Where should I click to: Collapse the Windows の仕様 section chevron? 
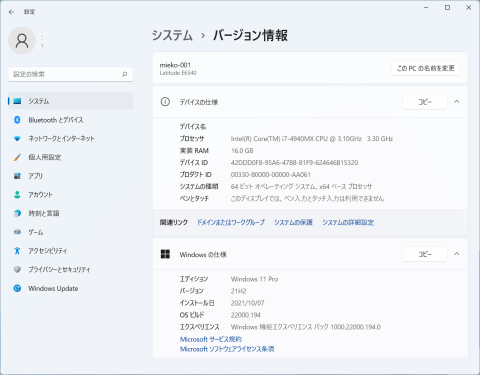(x=457, y=254)
